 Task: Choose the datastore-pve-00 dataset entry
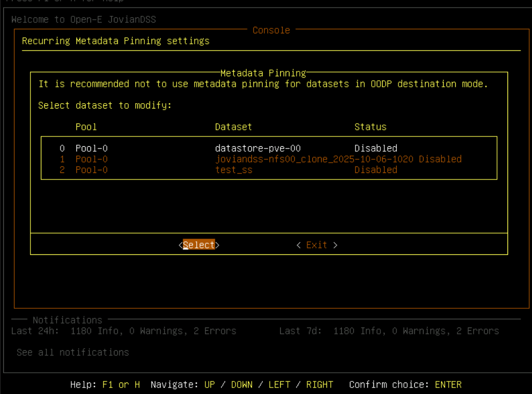click(x=258, y=148)
